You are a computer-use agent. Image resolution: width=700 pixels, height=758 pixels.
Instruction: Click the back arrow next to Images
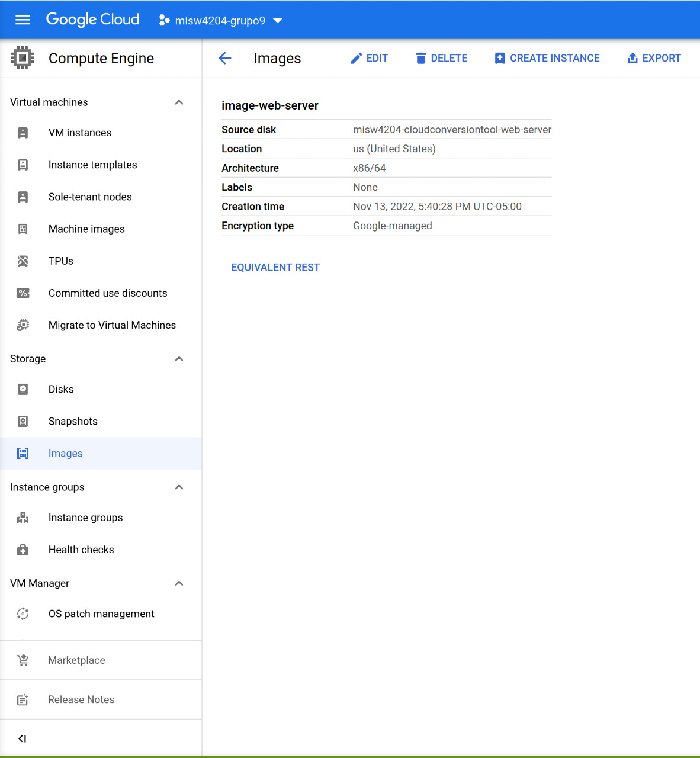pos(224,57)
